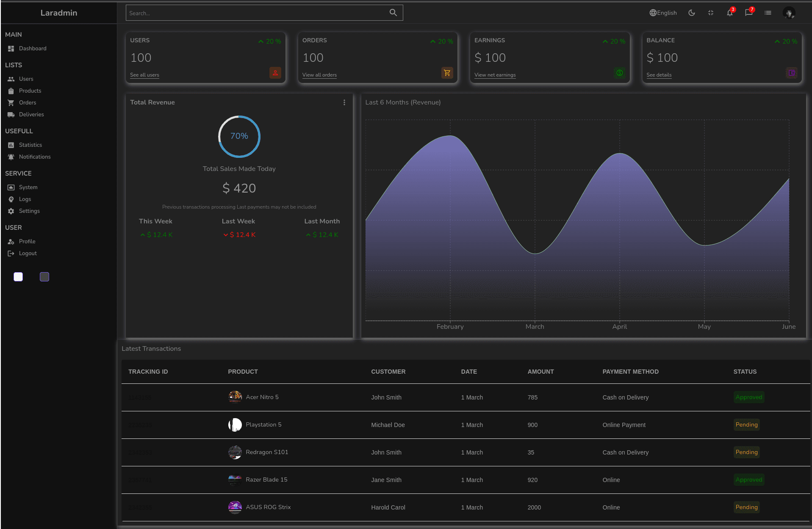This screenshot has width=812, height=529.
Task: Click the See all users link
Action: click(x=144, y=75)
